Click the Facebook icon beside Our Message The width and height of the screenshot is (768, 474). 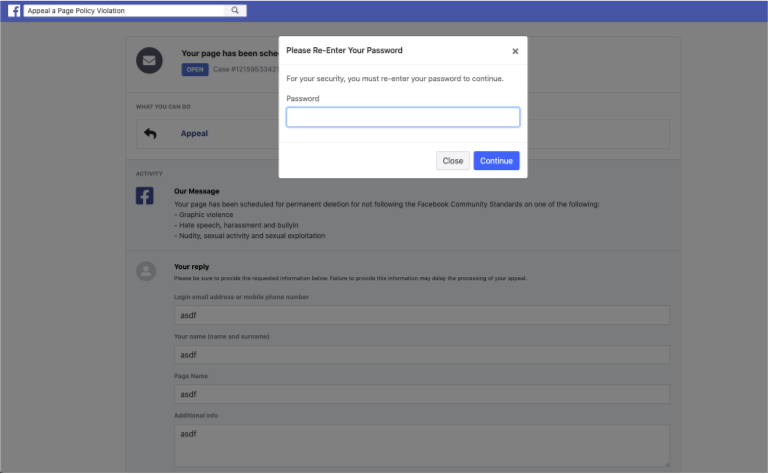click(x=144, y=195)
